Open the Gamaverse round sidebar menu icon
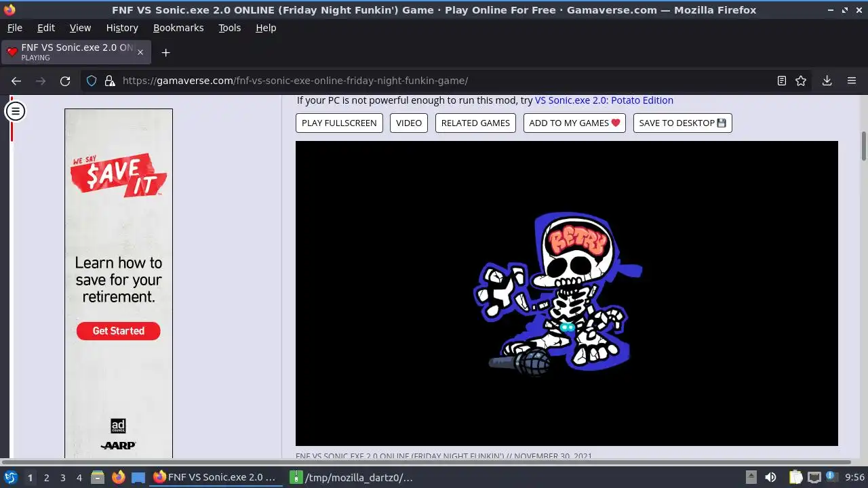The width and height of the screenshot is (868, 488). [x=15, y=110]
